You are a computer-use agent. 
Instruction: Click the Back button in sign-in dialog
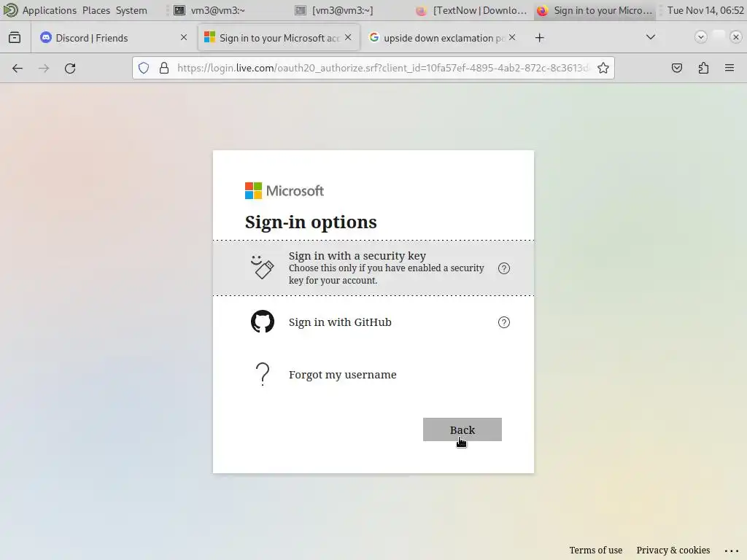(462, 429)
